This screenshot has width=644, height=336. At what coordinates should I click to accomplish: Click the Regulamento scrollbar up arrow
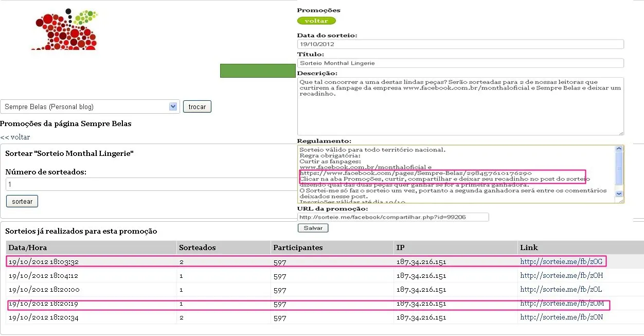click(x=619, y=149)
